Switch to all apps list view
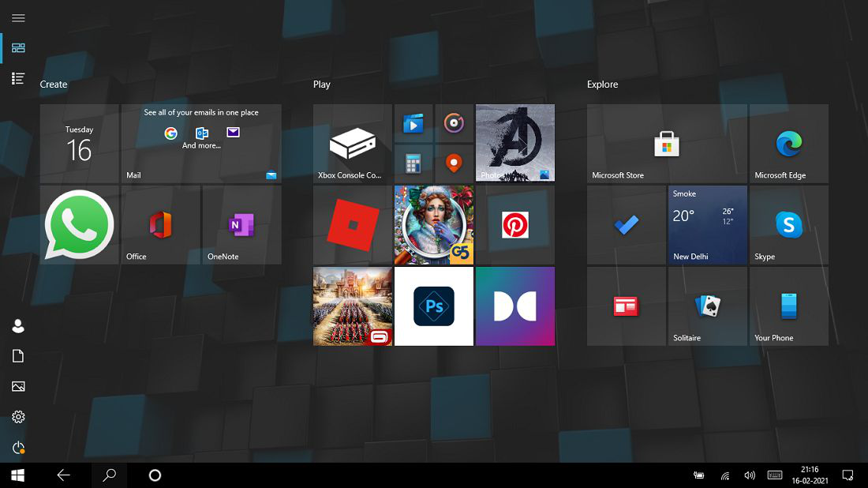Viewport: 868px width, 488px height. [18, 79]
